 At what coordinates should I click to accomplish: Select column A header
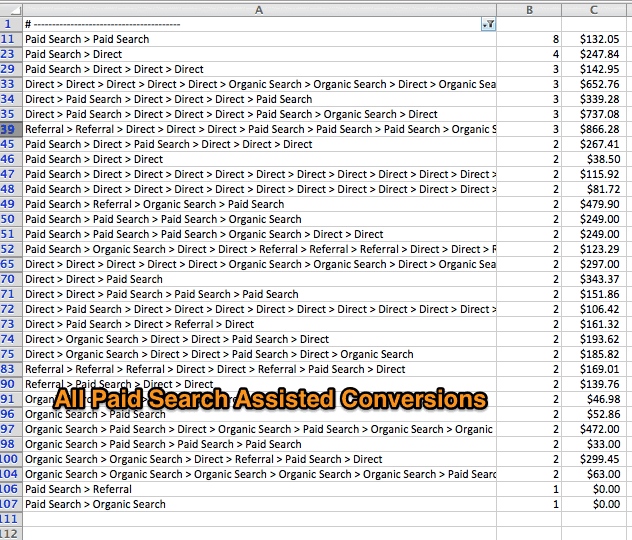(259, 10)
